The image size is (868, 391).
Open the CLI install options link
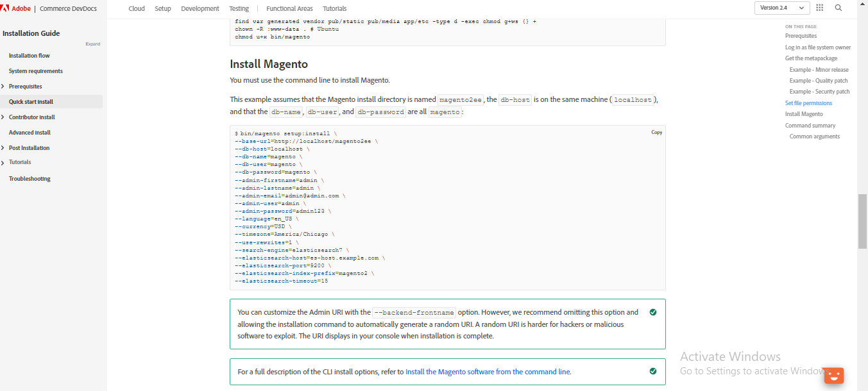(488, 371)
